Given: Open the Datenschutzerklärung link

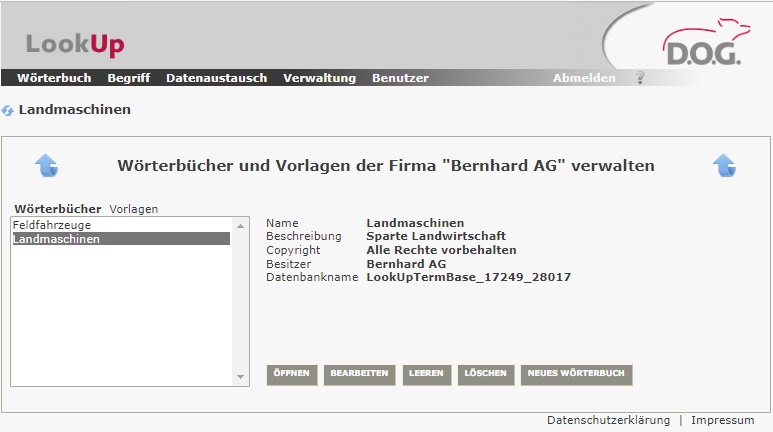Looking at the screenshot, I should pos(608,420).
